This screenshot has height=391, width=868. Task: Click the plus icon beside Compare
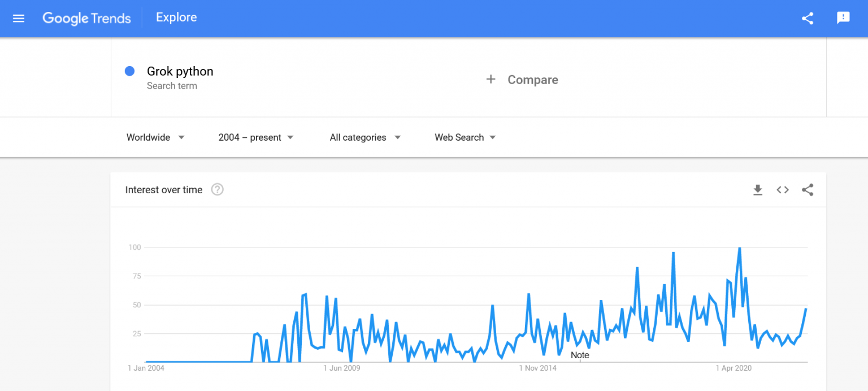(x=491, y=80)
